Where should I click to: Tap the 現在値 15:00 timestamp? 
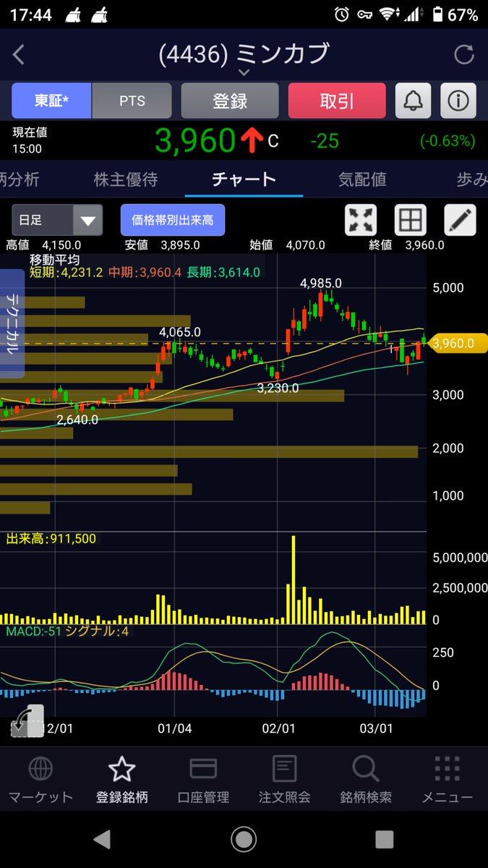(x=30, y=140)
